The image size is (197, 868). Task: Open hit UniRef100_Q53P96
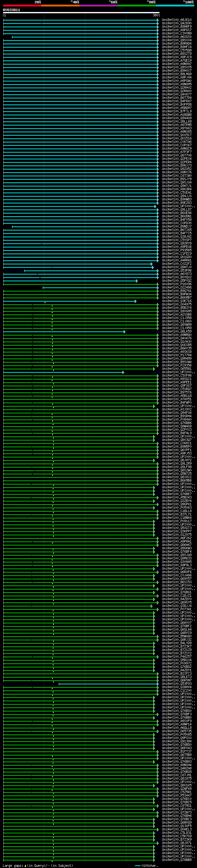tap(176, 271)
